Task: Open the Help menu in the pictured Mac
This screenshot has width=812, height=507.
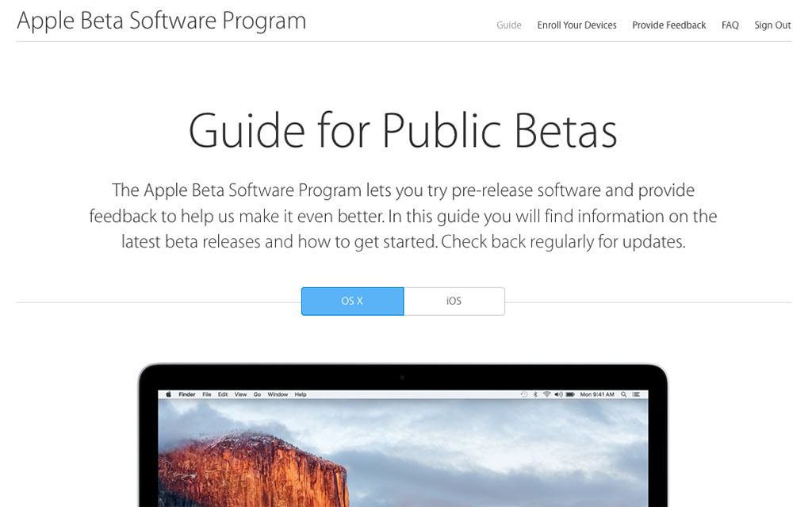Action: click(x=301, y=394)
